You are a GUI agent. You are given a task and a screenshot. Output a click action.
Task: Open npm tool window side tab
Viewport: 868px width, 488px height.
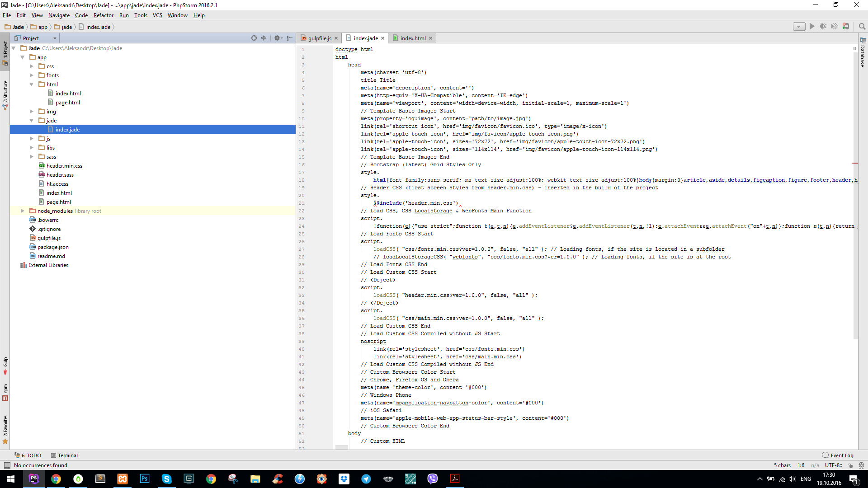(x=5, y=393)
